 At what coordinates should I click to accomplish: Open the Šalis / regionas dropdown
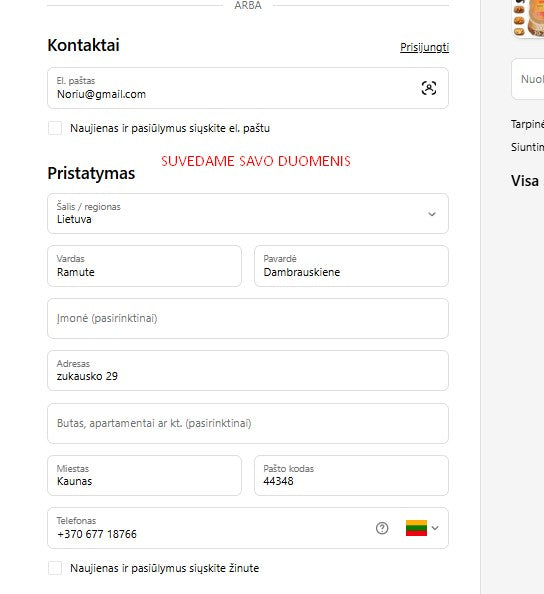[248, 214]
